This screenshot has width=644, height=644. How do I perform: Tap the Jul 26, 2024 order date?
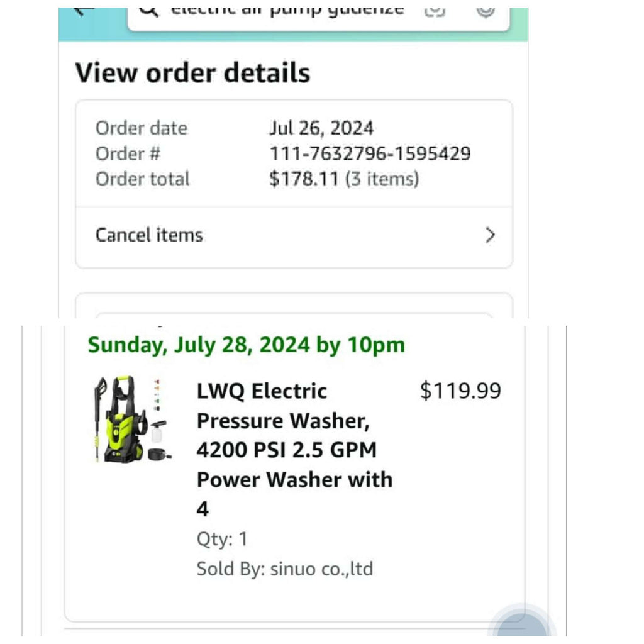[321, 128]
